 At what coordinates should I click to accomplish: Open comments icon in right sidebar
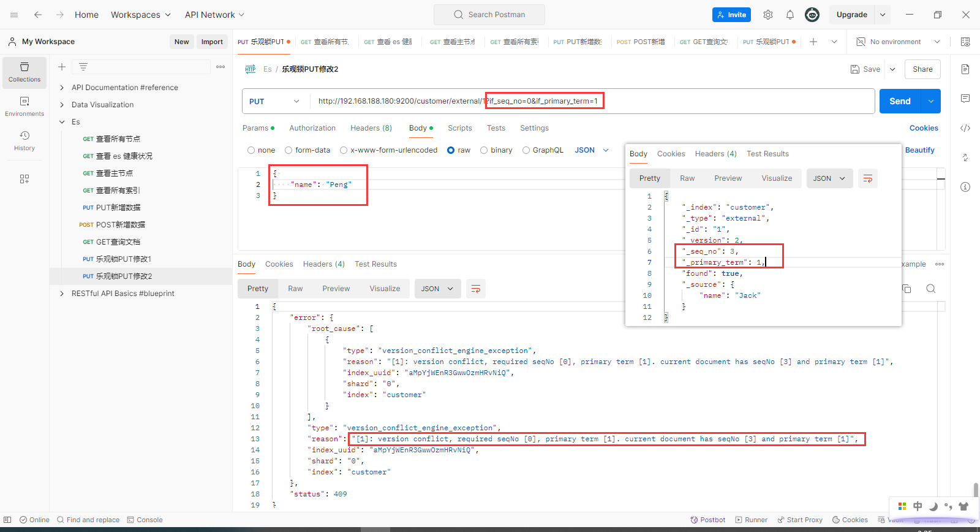[x=965, y=99]
